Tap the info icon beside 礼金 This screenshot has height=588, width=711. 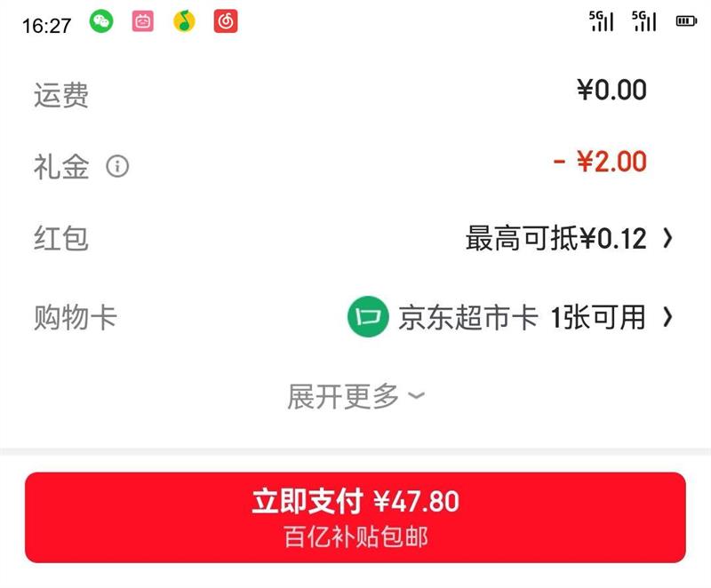tap(117, 166)
